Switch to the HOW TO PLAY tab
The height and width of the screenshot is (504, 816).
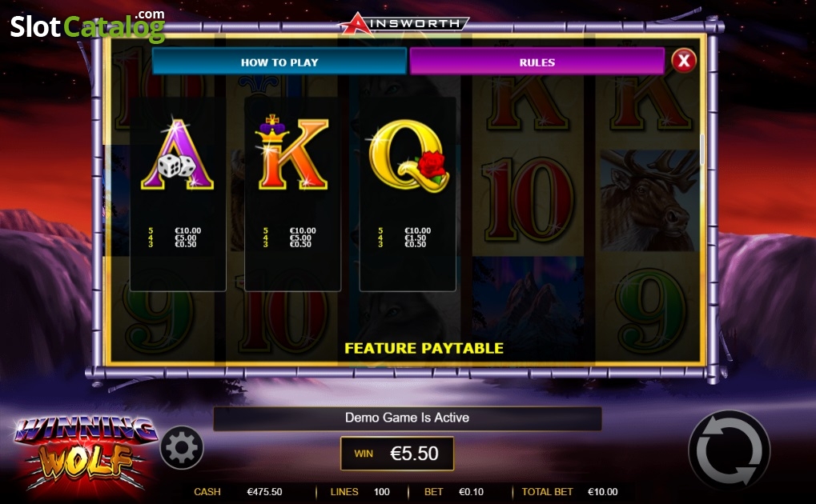pos(279,62)
